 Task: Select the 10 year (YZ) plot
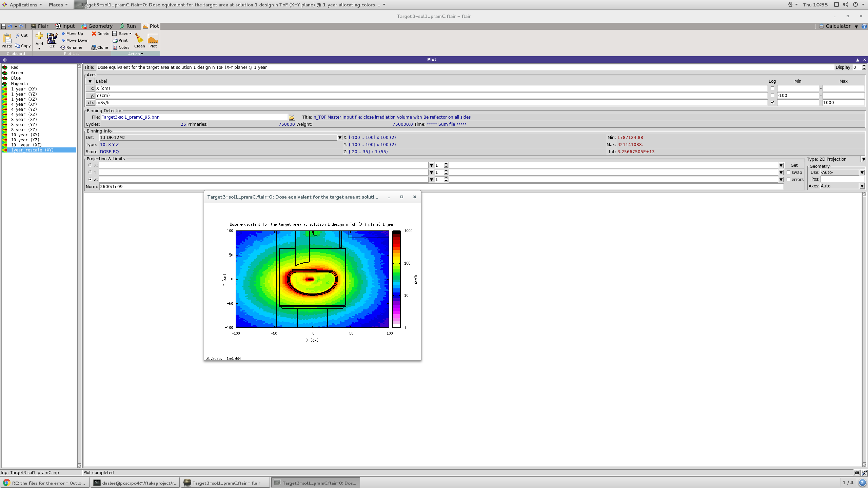(x=39, y=140)
